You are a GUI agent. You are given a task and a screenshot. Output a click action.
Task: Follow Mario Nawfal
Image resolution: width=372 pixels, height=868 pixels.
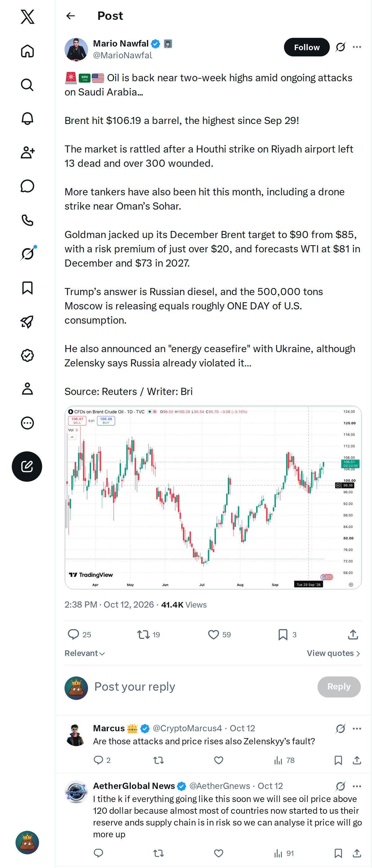click(307, 47)
